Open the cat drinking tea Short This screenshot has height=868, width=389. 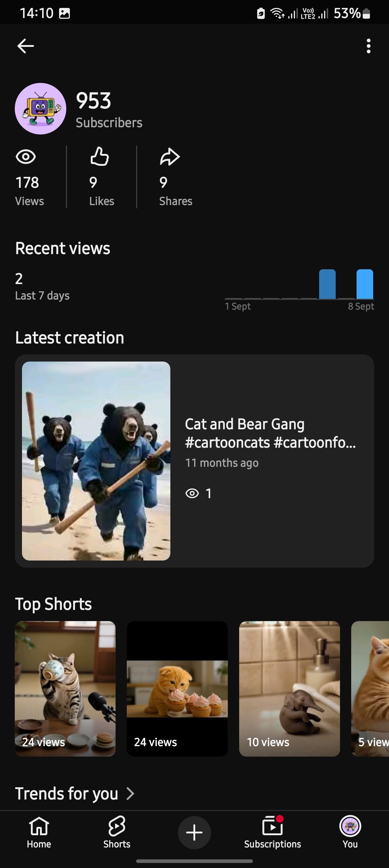point(65,688)
